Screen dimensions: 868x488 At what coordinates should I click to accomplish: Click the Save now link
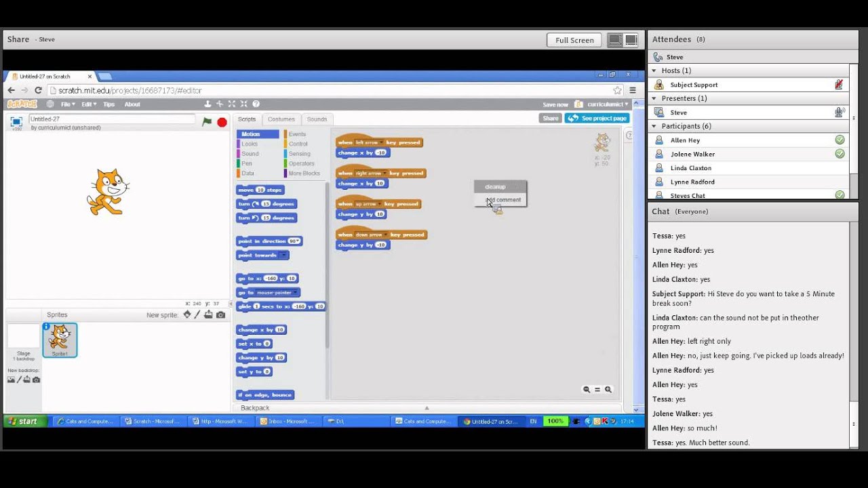[x=555, y=104]
